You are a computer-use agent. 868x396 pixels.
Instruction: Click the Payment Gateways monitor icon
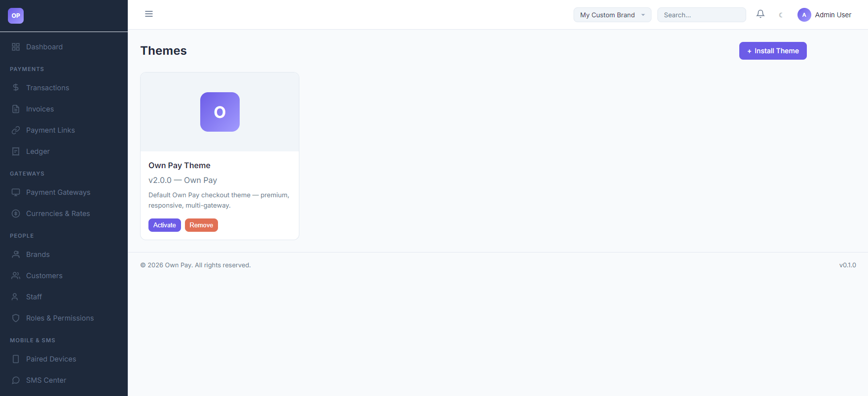(x=16, y=192)
